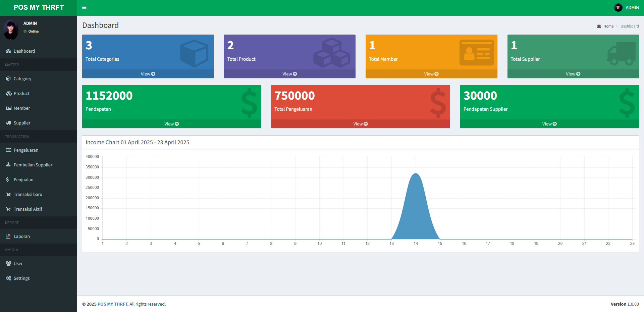
Task: Open Laporan report page
Action: (22, 237)
